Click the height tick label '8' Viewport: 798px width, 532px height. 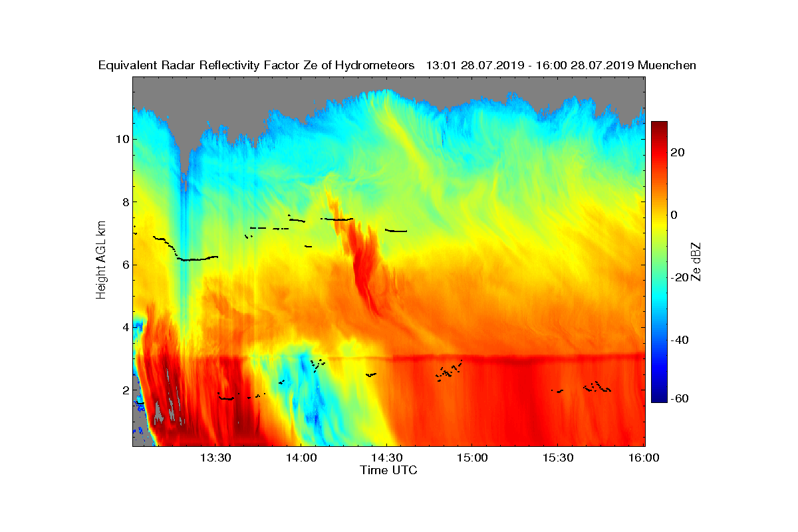(125, 201)
